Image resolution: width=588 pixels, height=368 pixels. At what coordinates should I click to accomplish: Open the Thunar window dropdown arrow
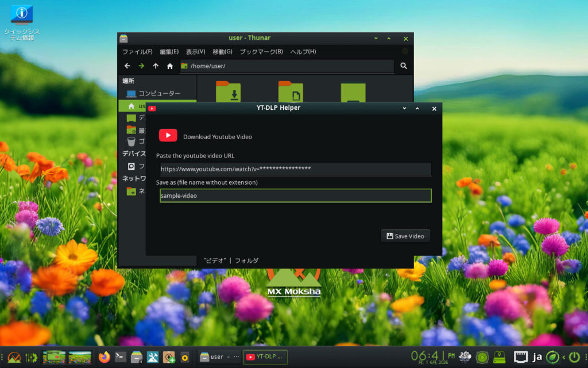[376, 39]
